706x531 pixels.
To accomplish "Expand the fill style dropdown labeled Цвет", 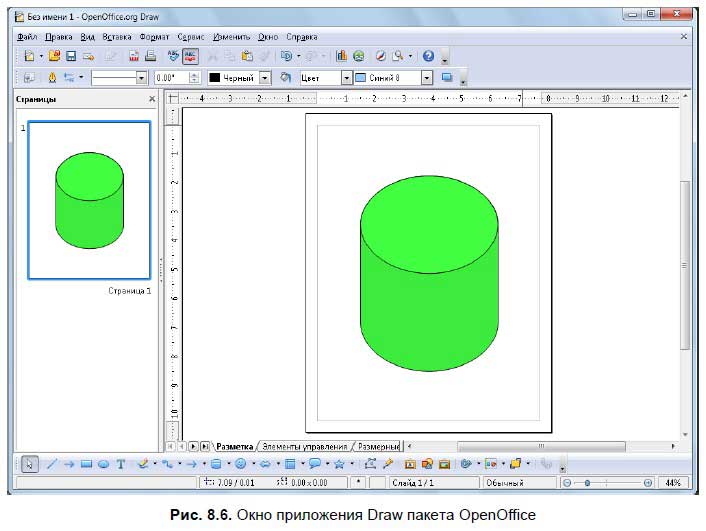I will (346, 78).
